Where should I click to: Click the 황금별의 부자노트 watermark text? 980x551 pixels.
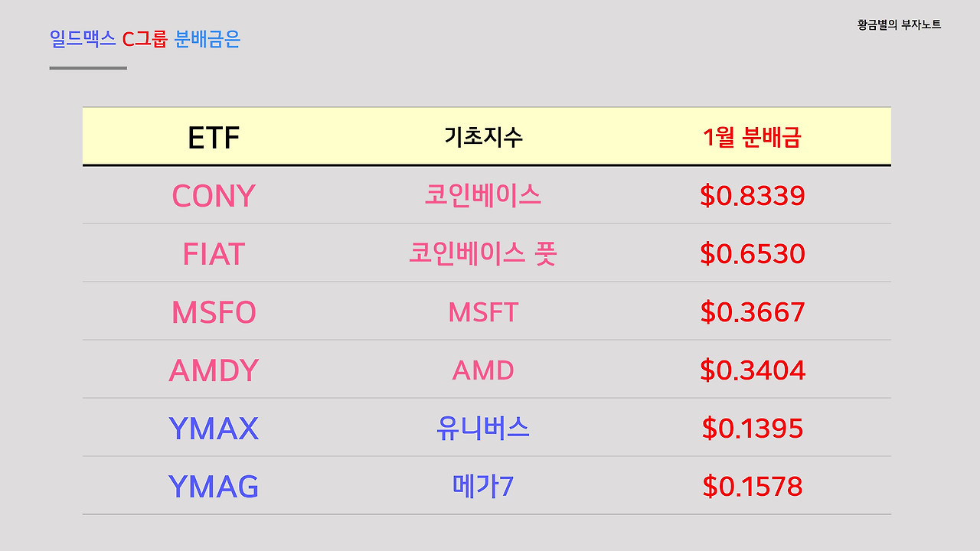point(899,24)
